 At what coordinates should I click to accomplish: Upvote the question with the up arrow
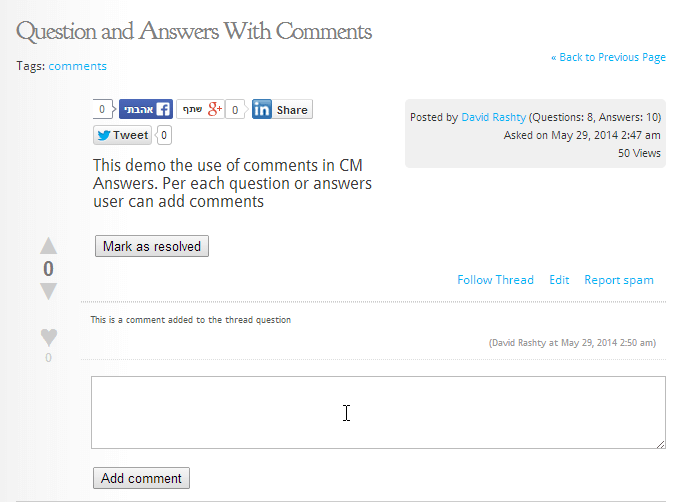[x=48, y=246]
